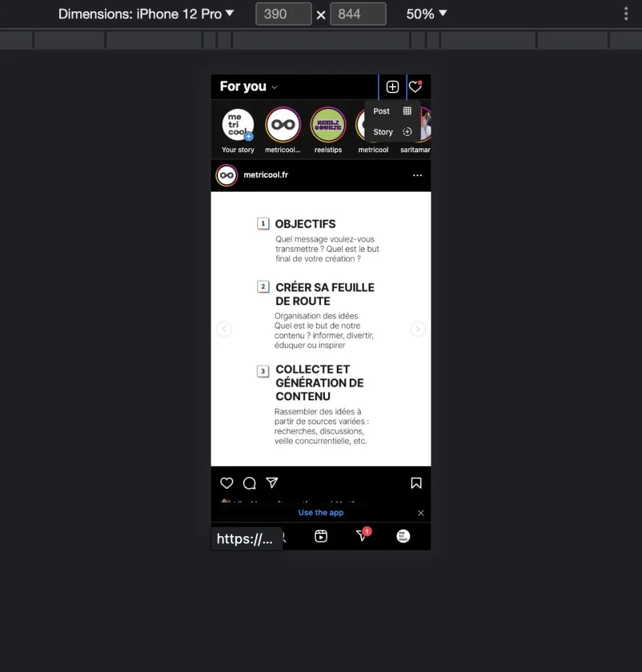Select Post from the create menu
This screenshot has width=642, height=672.
pyautogui.click(x=392, y=111)
